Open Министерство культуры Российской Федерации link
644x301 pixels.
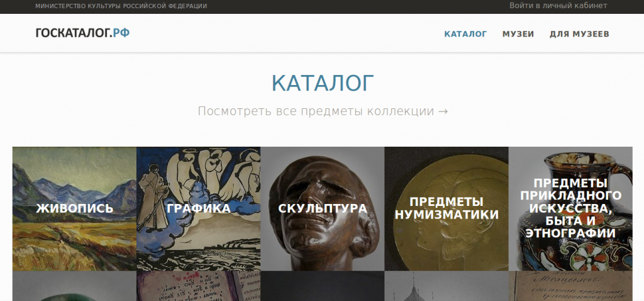click(121, 6)
